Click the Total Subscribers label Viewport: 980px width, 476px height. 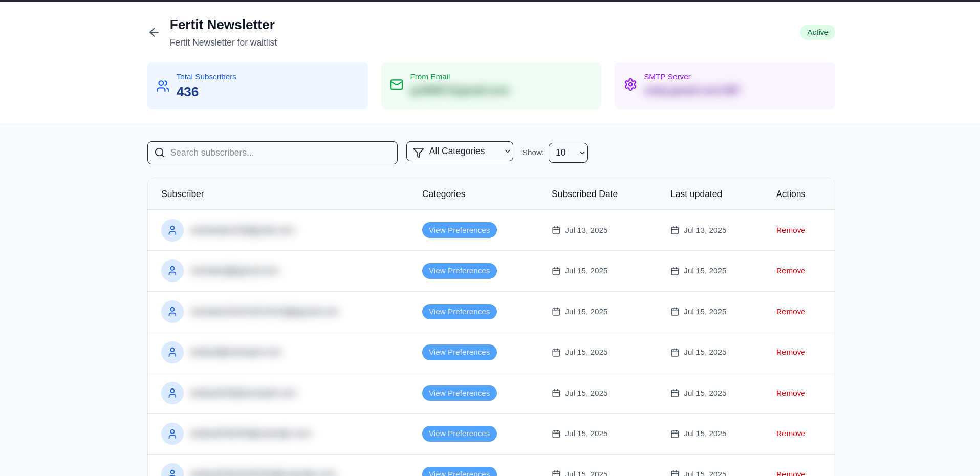[x=206, y=77]
